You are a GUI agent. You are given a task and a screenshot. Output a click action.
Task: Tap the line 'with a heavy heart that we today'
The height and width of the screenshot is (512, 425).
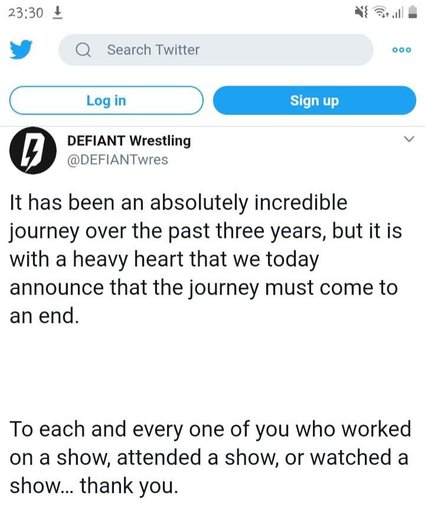coord(164,259)
